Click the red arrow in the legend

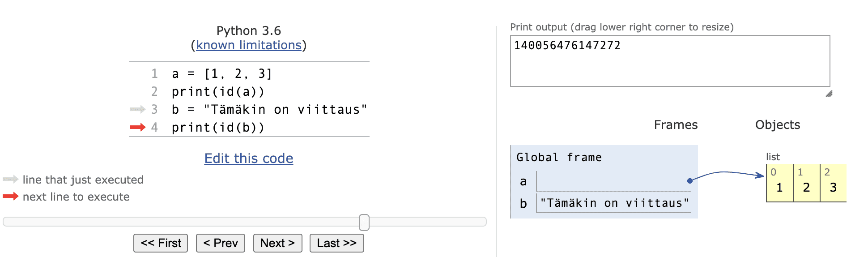point(10,196)
